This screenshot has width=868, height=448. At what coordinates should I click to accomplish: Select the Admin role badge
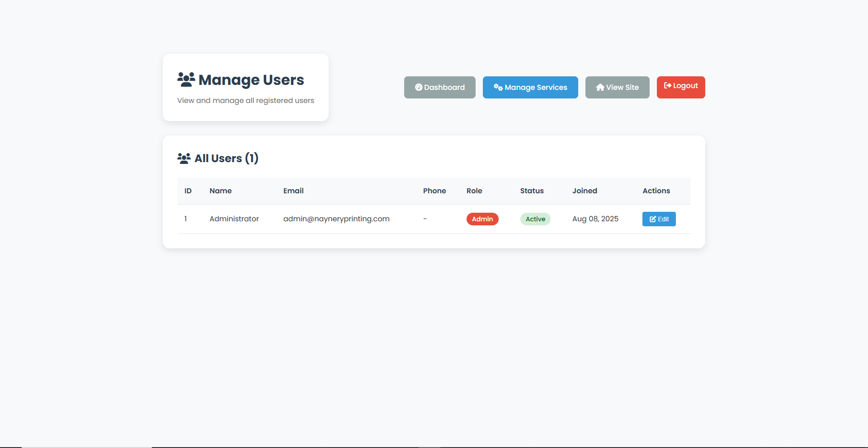(482, 219)
